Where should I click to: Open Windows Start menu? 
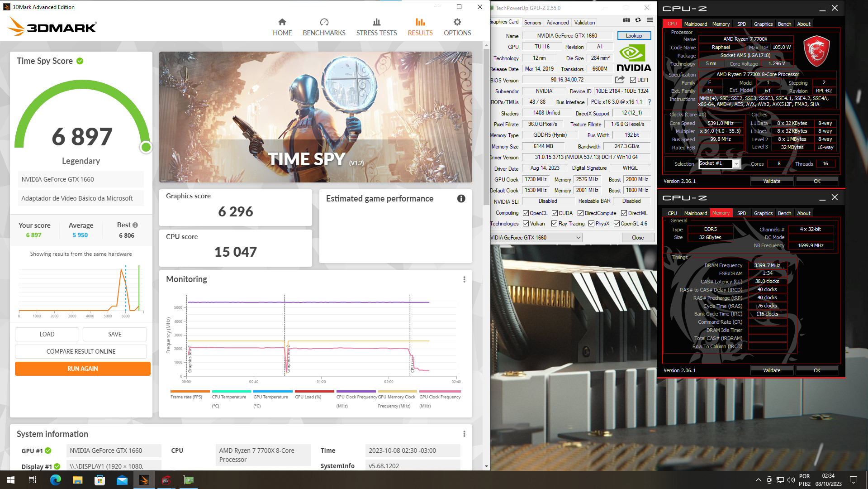click(11, 480)
